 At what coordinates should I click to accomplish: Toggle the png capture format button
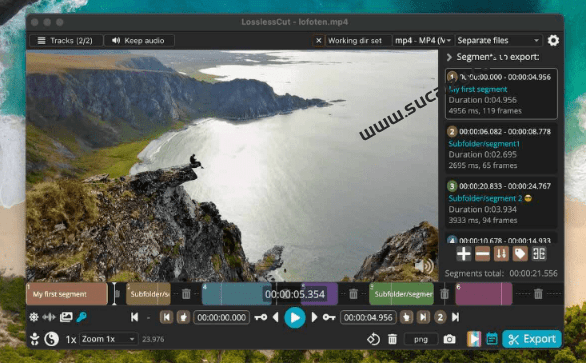421,339
